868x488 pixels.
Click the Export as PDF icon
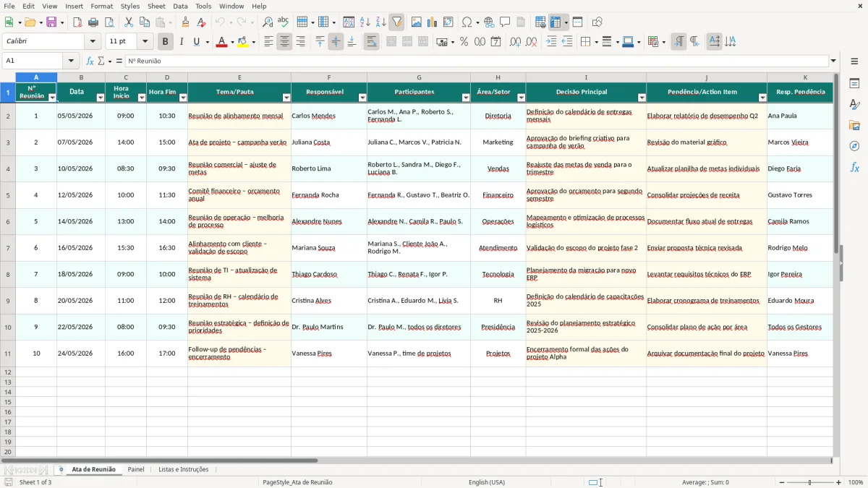77,22
